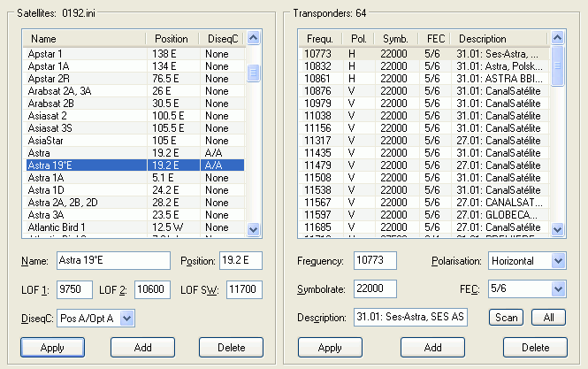Select the Arabsat 2B satellite row

point(135,104)
